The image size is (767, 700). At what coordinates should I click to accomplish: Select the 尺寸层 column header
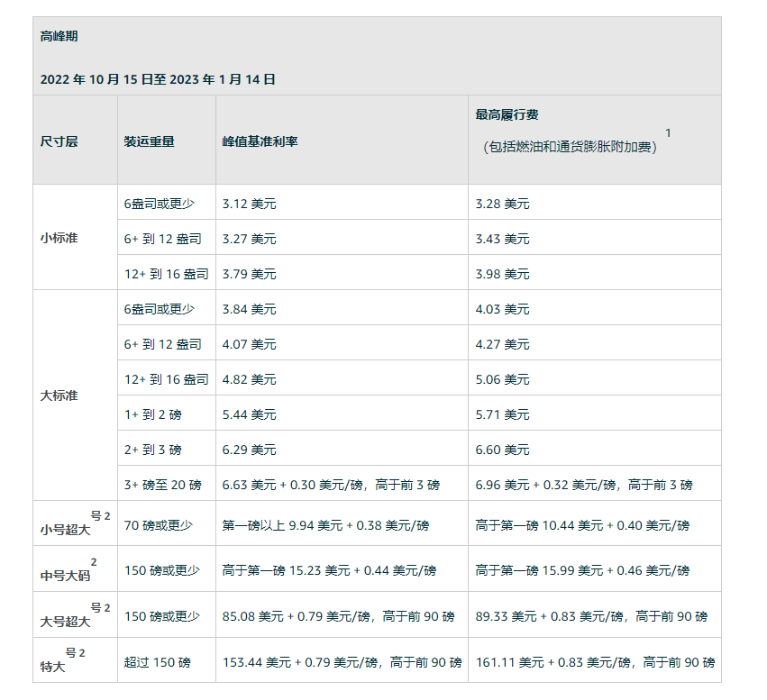59,141
